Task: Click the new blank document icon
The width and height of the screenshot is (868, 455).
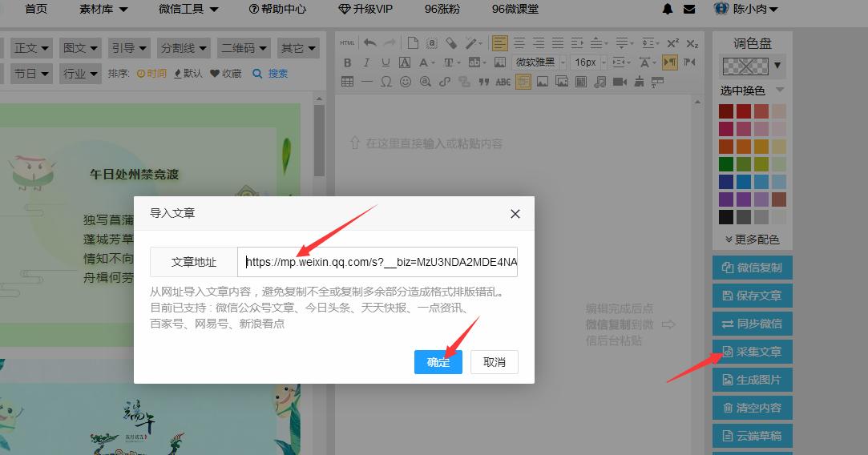Action: [x=413, y=42]
